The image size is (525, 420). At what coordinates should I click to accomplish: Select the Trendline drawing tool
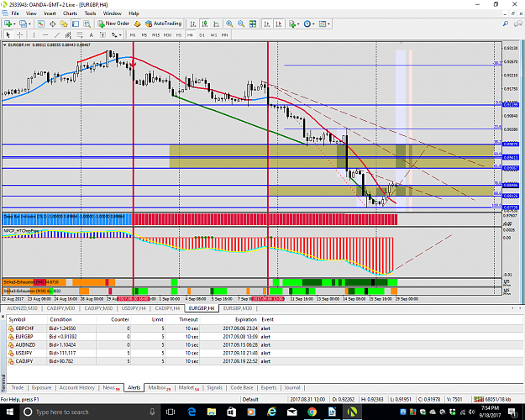(57, 34)
